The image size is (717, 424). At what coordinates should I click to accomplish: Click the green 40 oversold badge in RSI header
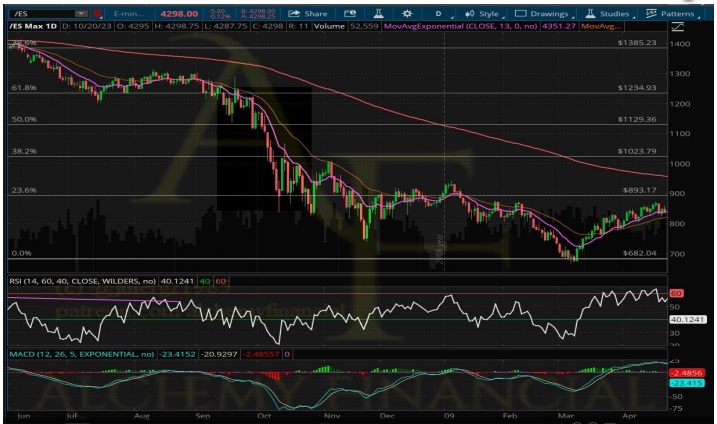(205, 281)
